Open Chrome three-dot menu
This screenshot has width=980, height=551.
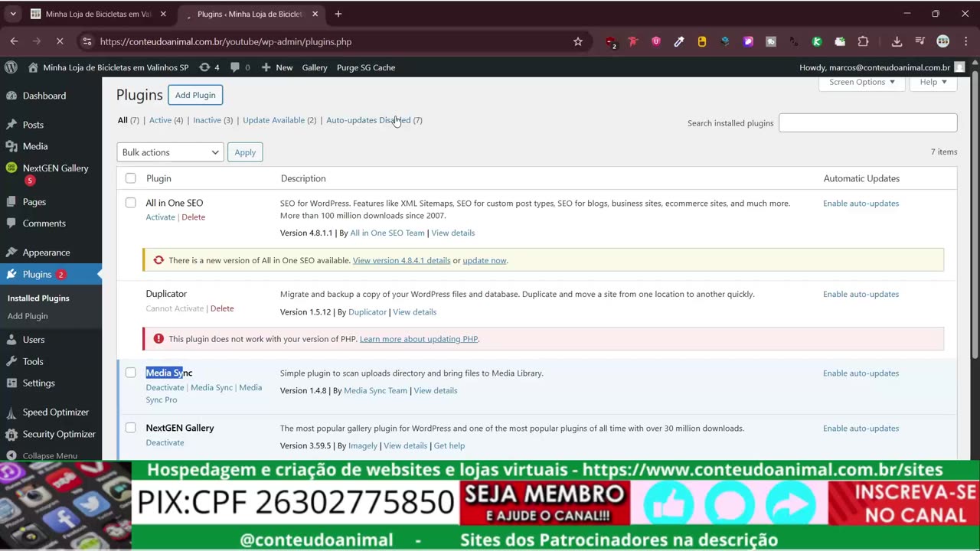point(965,41)
